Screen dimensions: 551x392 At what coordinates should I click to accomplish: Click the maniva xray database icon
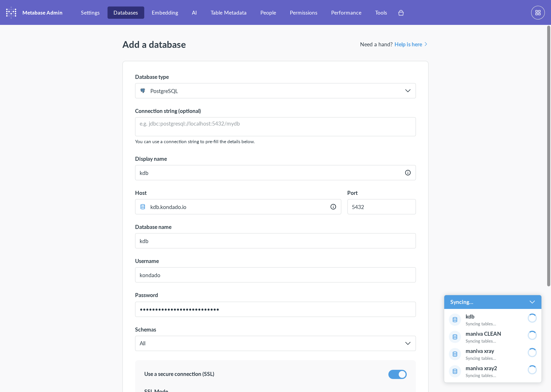(x=455, y=354)
